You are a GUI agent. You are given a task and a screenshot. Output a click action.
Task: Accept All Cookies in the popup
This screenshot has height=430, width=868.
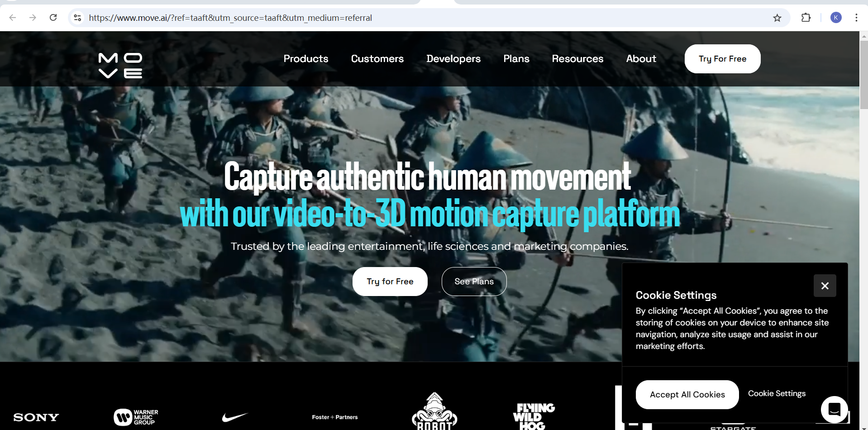click(x=687, y=395)
